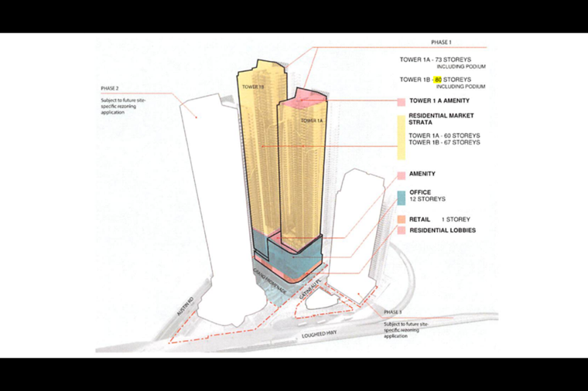Click the pink Tower 1A Amenity legend swatch

[x=401, y=102]
